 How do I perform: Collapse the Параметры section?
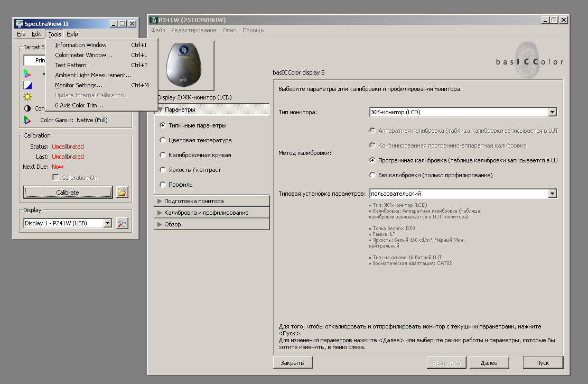pos(212,109)
